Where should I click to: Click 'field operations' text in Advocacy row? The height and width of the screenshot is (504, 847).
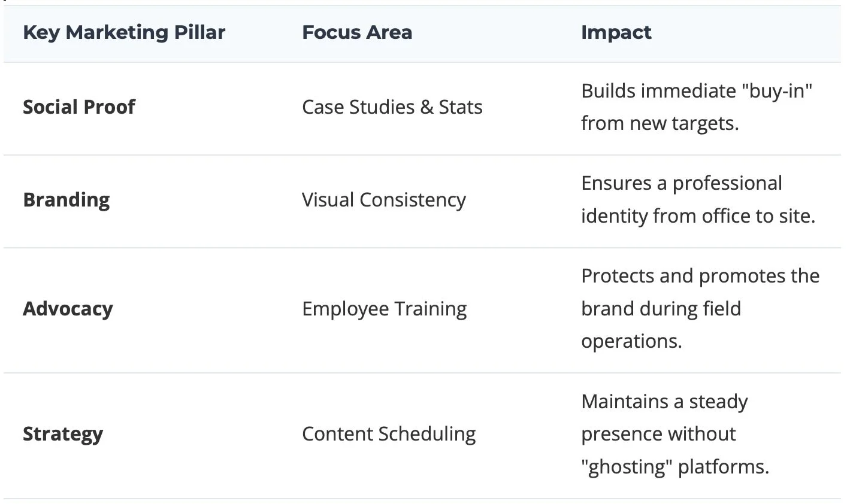(x=661, y=325)
